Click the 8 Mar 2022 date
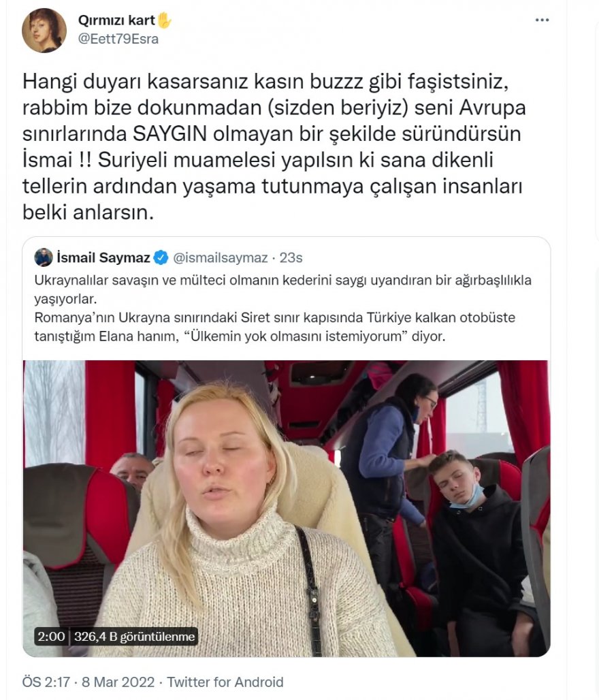 118,682
